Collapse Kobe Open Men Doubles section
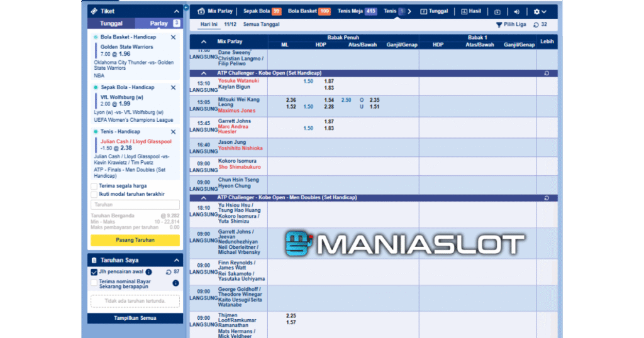 click(x=204, y=198)
